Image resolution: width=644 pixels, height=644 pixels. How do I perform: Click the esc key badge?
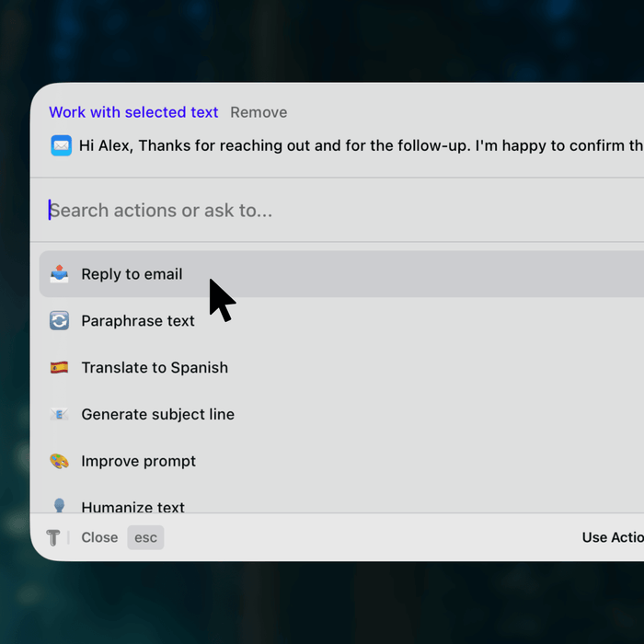pyautogui.click(x=145, y=537)
